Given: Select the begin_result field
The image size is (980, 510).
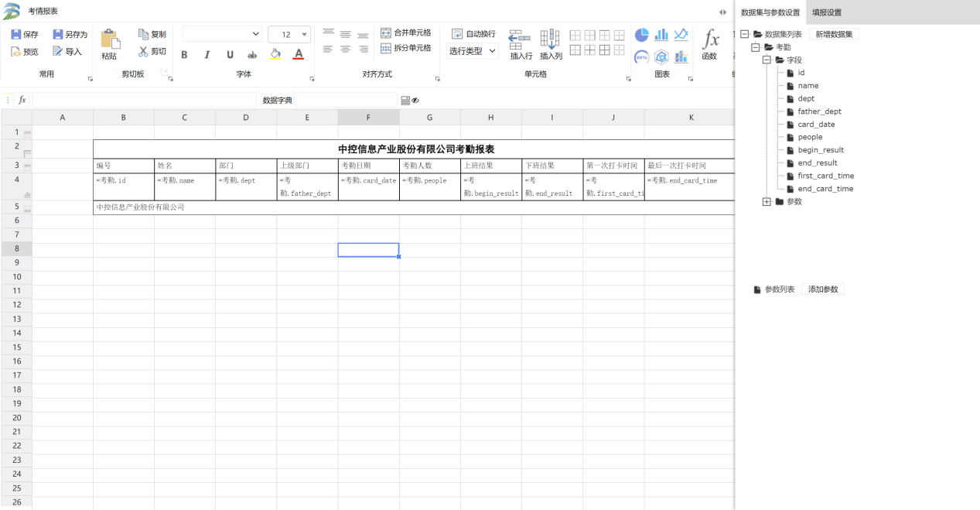Looking at the screenshot, I should (821, 150).
